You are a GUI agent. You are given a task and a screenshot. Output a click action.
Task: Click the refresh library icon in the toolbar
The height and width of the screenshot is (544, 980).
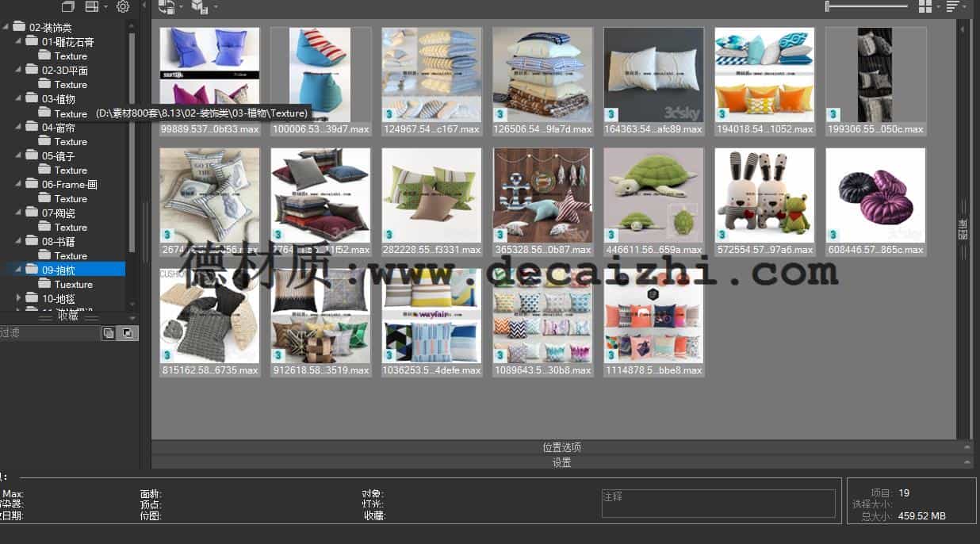click(x=167, y=6)
